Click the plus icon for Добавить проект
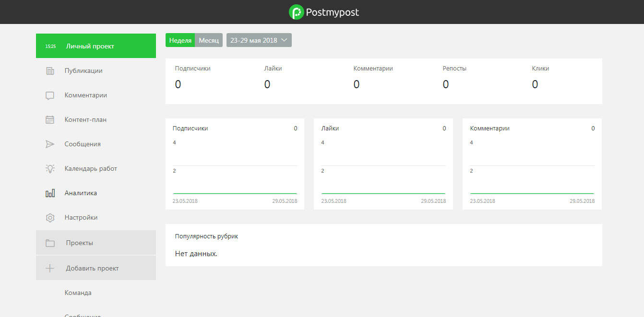 [50, 269]
